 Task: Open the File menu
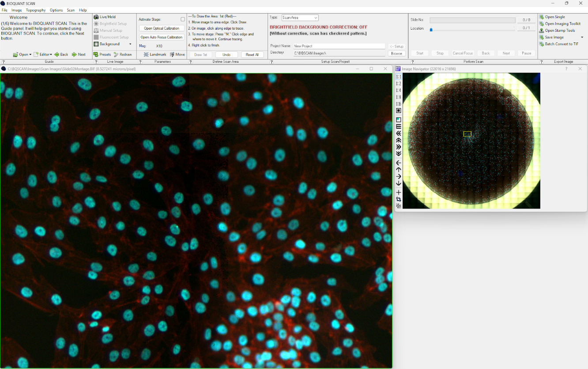coord(4,10)
